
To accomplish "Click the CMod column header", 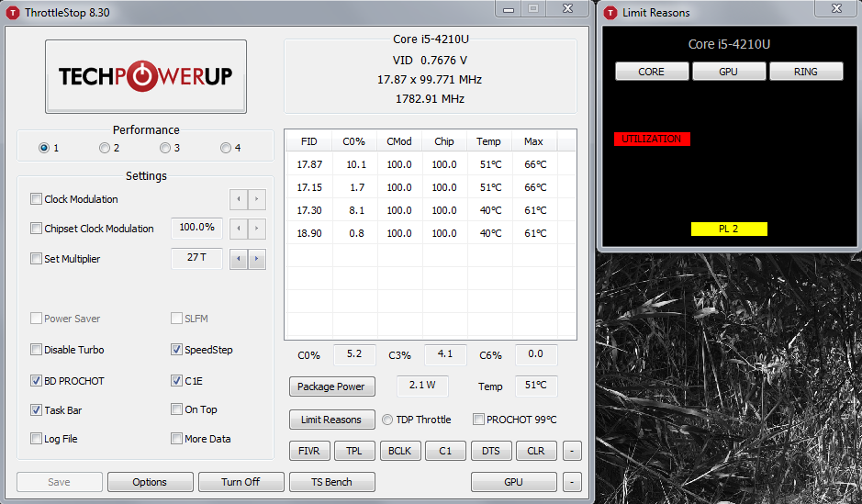I will [399, 141].
